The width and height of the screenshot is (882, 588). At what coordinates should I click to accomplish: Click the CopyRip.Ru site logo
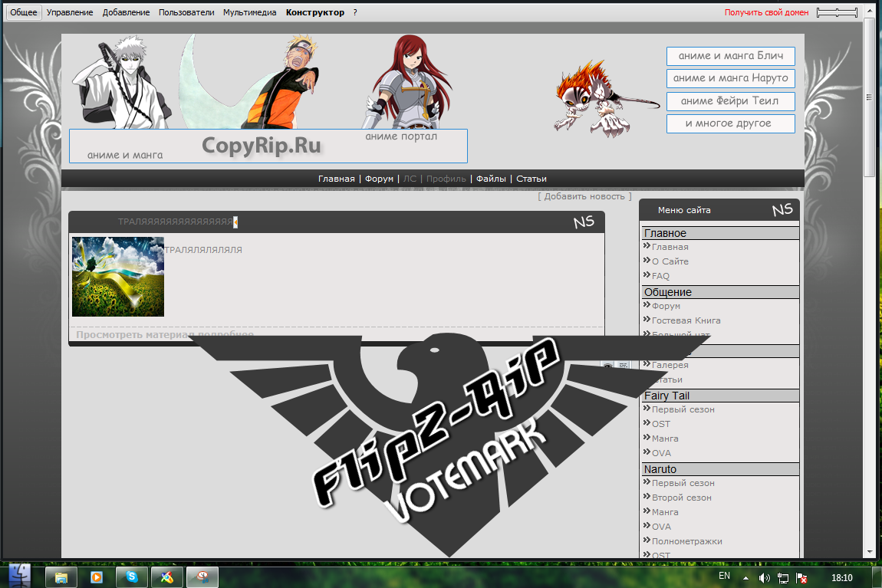[x=262, y=146]
